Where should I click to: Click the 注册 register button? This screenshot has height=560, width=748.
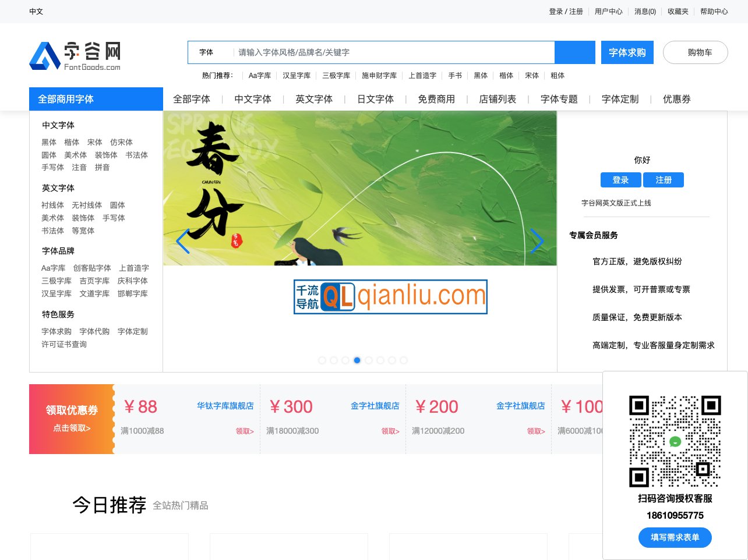pyautogui.click(x=664, y=180)
